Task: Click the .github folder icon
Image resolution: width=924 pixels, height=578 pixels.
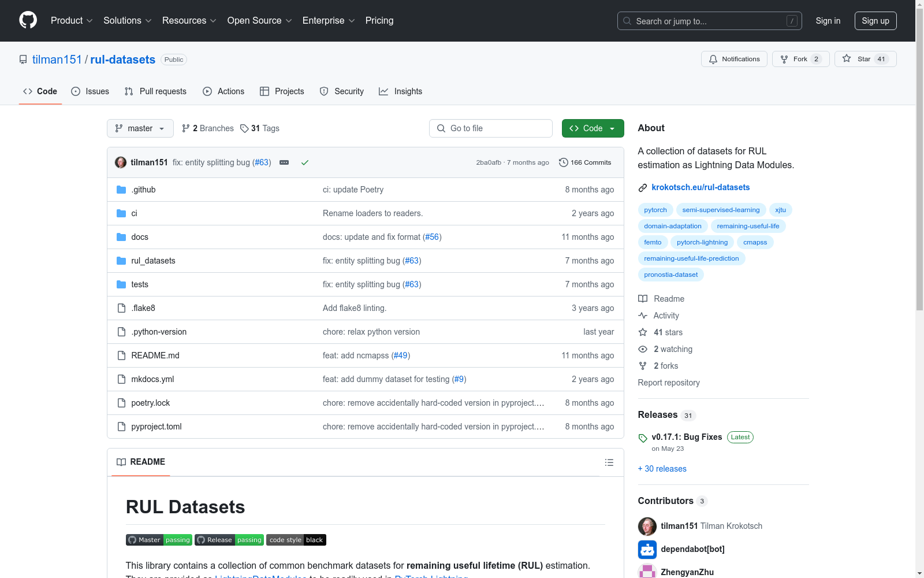Action: [x=121, y=190]
